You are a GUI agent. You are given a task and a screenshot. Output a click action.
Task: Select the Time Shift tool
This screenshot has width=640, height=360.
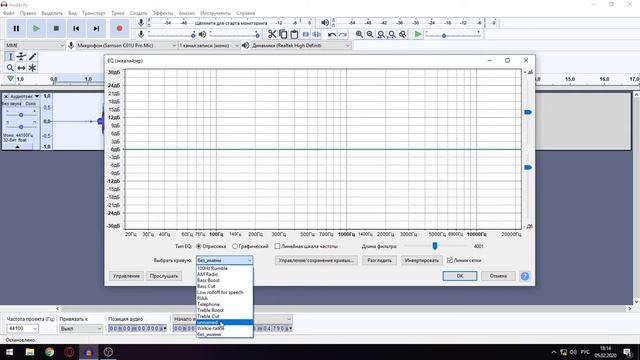pyautogui.click(x=21, y=68)
